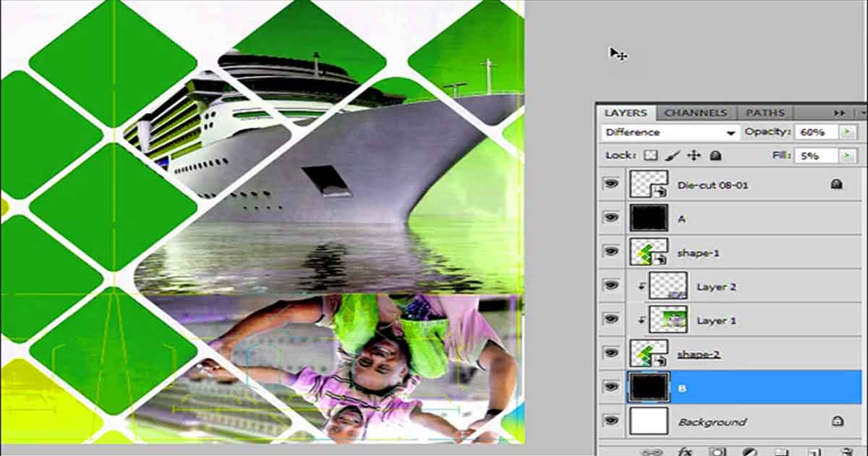Toggle lock position icon
This screenshot has width=868, height=456.
click(694, 155)
